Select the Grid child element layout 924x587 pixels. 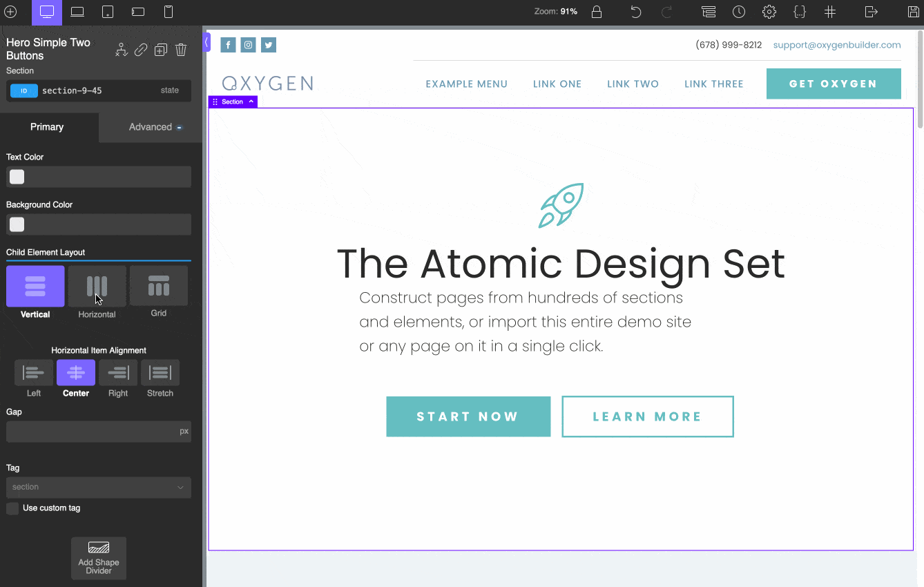coord(158,285)
